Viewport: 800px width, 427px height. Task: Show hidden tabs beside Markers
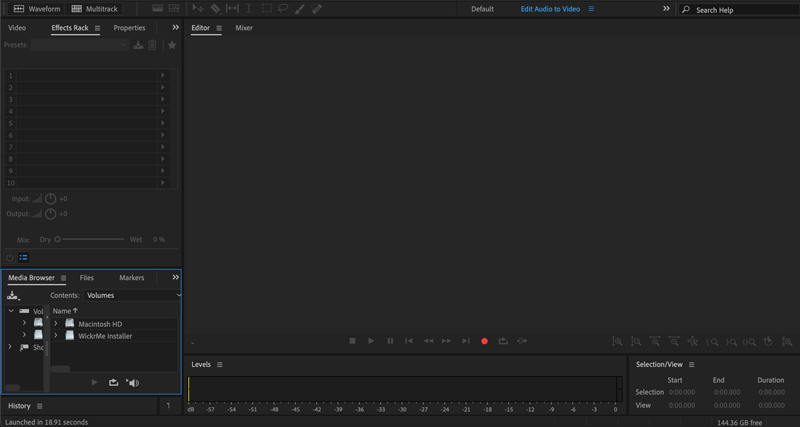[176, 278]
